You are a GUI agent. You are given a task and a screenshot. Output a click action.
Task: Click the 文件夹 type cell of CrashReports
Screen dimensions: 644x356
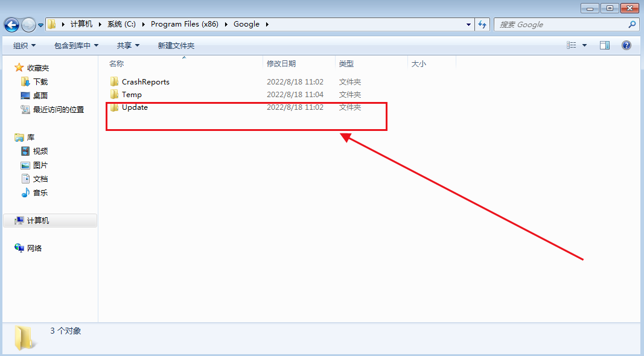(x=350, y=81)
